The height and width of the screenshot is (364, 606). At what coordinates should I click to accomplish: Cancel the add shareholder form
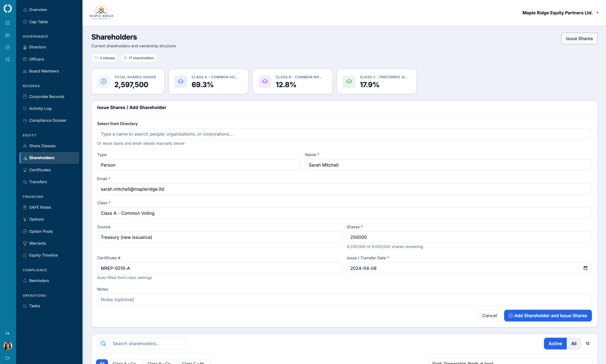point(489,316)
